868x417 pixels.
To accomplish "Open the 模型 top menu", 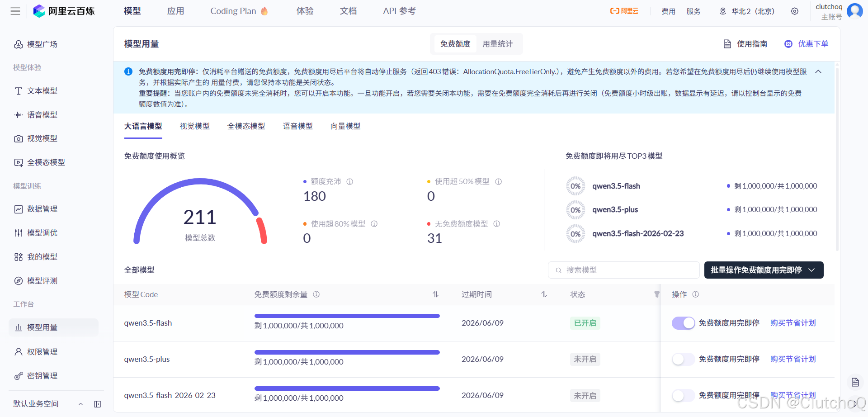I will coord(132,11).
